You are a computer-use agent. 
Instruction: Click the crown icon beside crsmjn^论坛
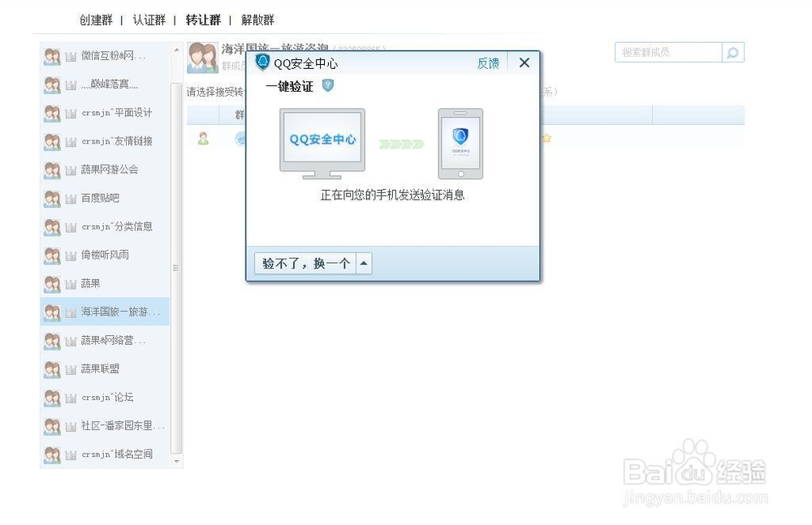(71, 398)
